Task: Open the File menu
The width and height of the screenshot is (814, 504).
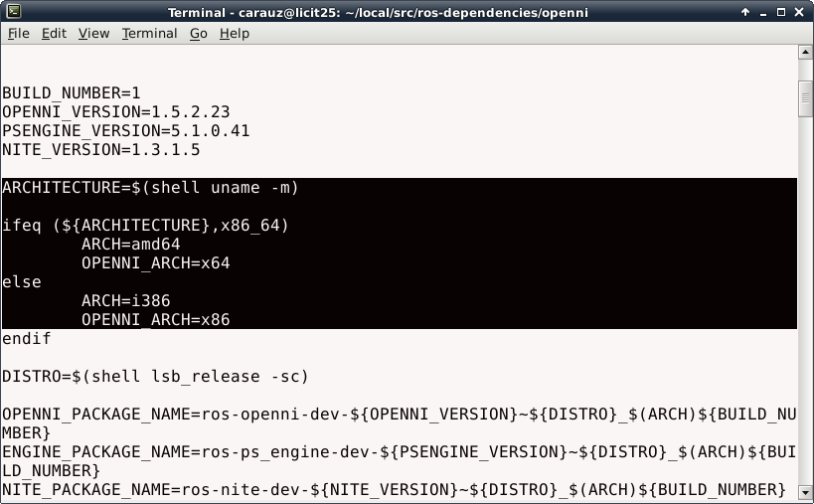Action: click(19, 33)
